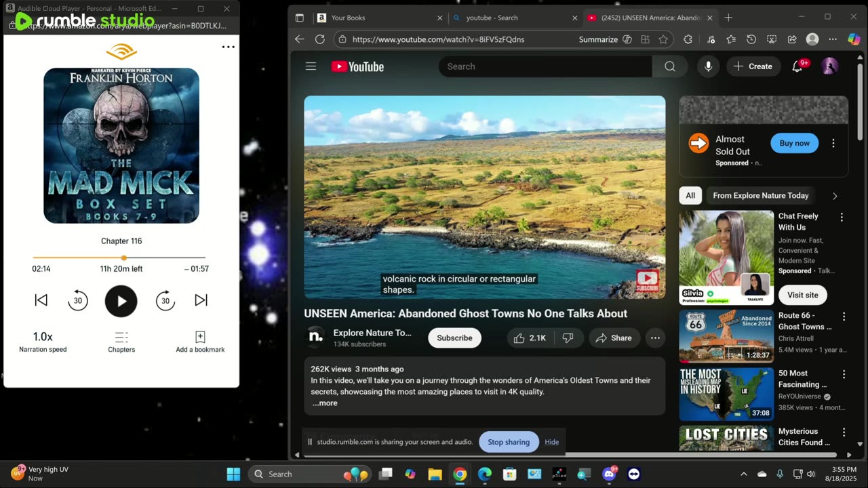Hide the screen sharing bar
The image size is (868, 488).
[552, 442]
